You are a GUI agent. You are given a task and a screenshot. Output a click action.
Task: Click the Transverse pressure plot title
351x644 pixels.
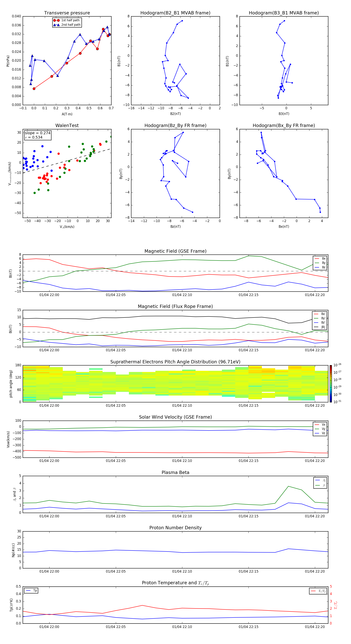[x=67, y=13]
